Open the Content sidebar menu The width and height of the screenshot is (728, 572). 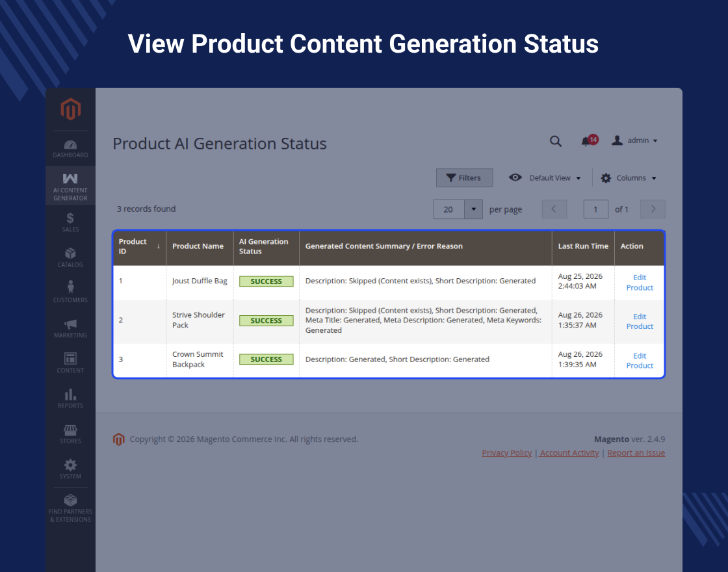click(70, 363)
